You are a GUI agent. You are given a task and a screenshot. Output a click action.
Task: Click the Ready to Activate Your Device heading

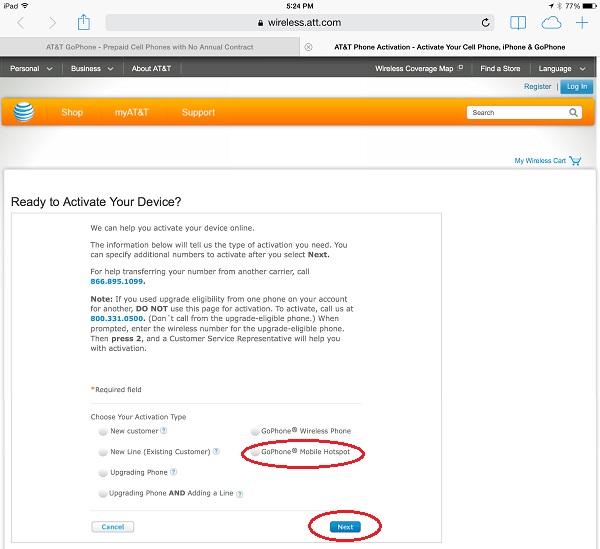coord(96,202)
